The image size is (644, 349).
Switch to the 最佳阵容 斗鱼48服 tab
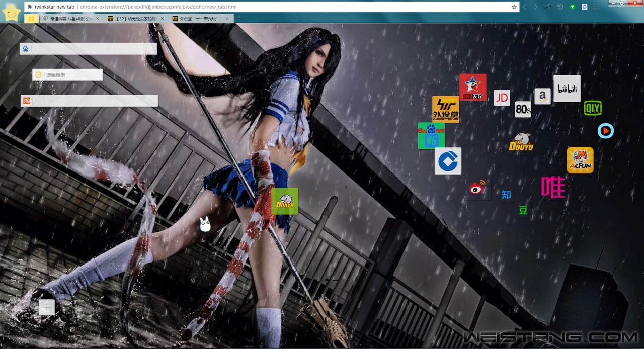[71, 19]
